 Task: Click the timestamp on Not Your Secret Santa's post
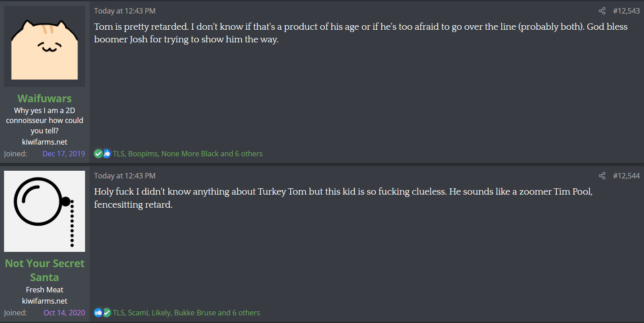tap(125, 176)
